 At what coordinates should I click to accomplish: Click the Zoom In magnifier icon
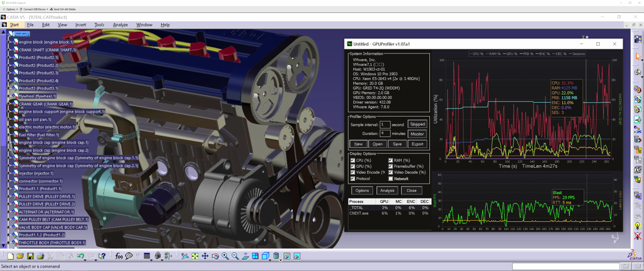[x=225, y=256]
